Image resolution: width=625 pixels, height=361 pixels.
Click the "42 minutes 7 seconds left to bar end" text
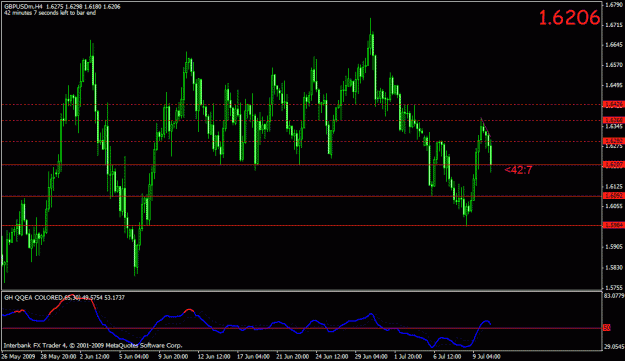point(50,13)
